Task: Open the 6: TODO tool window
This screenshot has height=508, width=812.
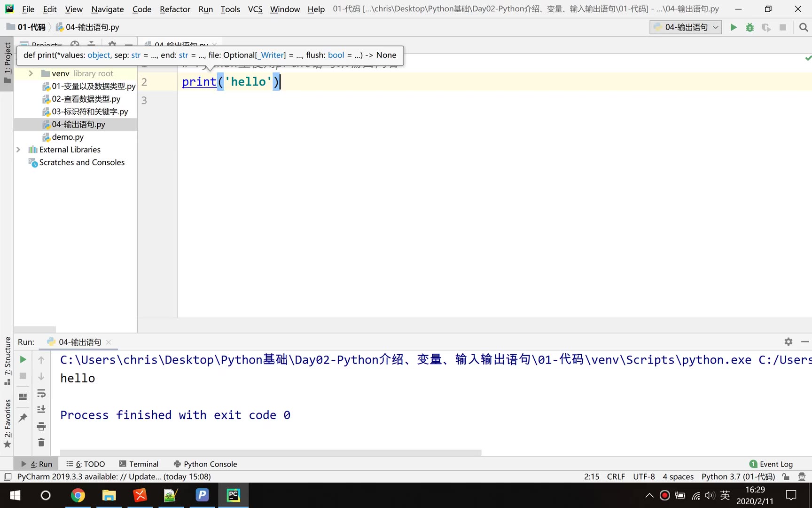Action: [86, 464]
